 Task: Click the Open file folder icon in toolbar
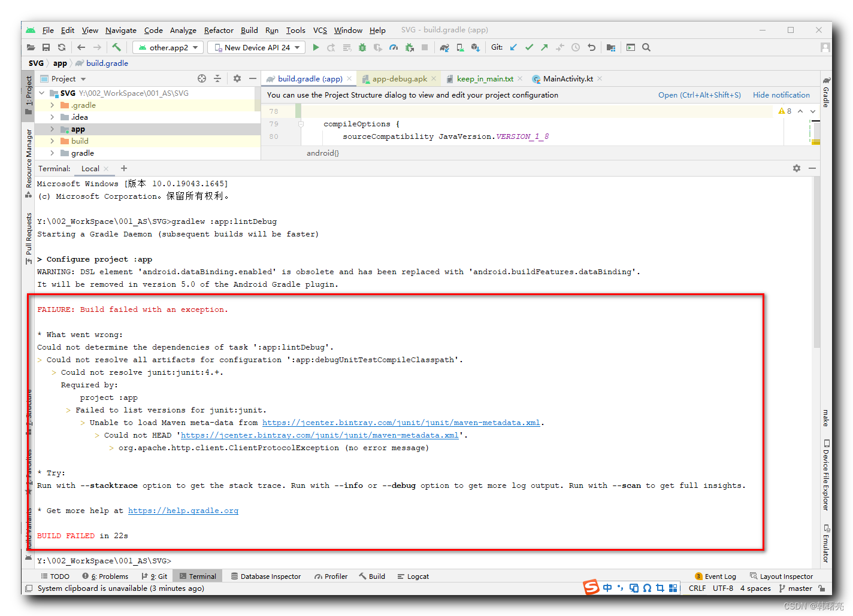point(31,47)
